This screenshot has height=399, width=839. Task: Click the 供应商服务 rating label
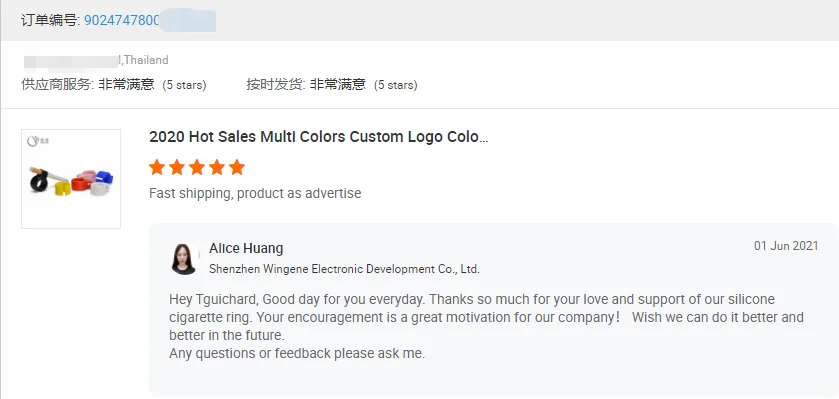click(x=58, y=85)
